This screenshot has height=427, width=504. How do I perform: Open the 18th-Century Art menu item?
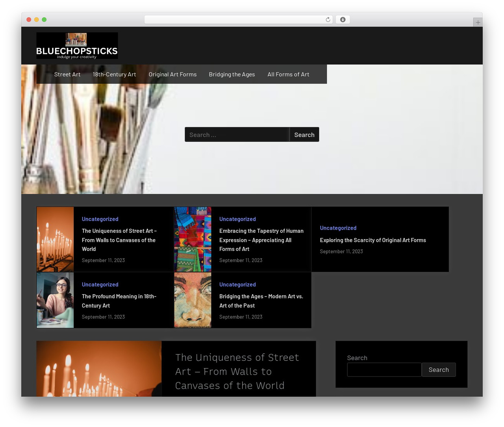(114, 74)
